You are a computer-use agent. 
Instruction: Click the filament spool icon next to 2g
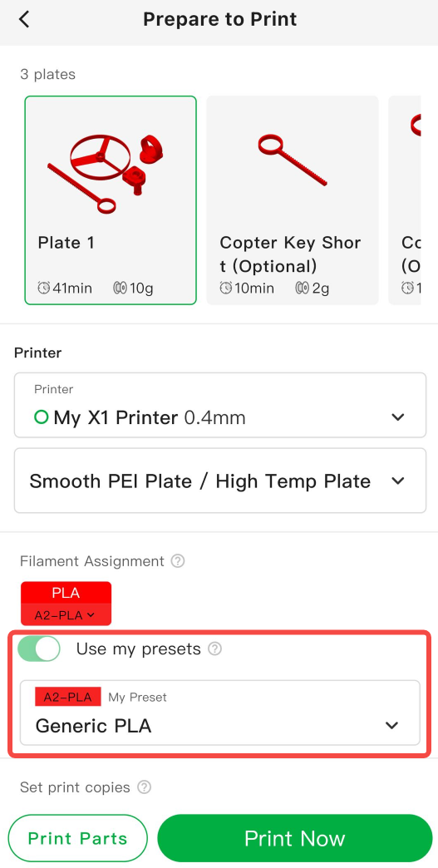point(302,288)
